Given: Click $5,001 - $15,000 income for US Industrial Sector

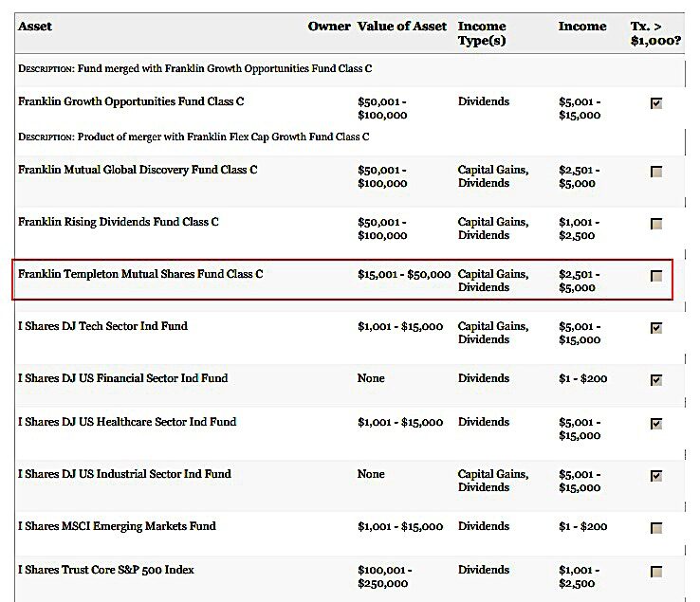Looking at the screenshot, I should pos(580,481).
